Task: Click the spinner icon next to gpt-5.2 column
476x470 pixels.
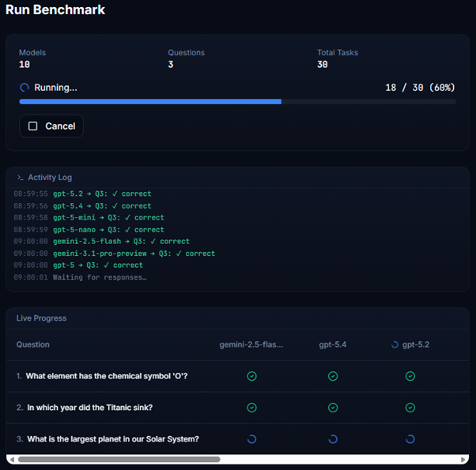Action: [395, 344]
